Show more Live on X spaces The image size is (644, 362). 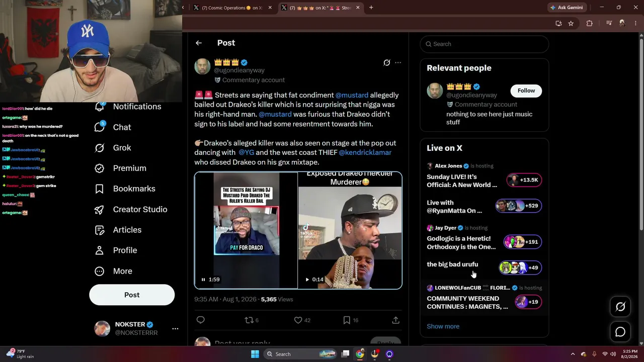point(443,326)
